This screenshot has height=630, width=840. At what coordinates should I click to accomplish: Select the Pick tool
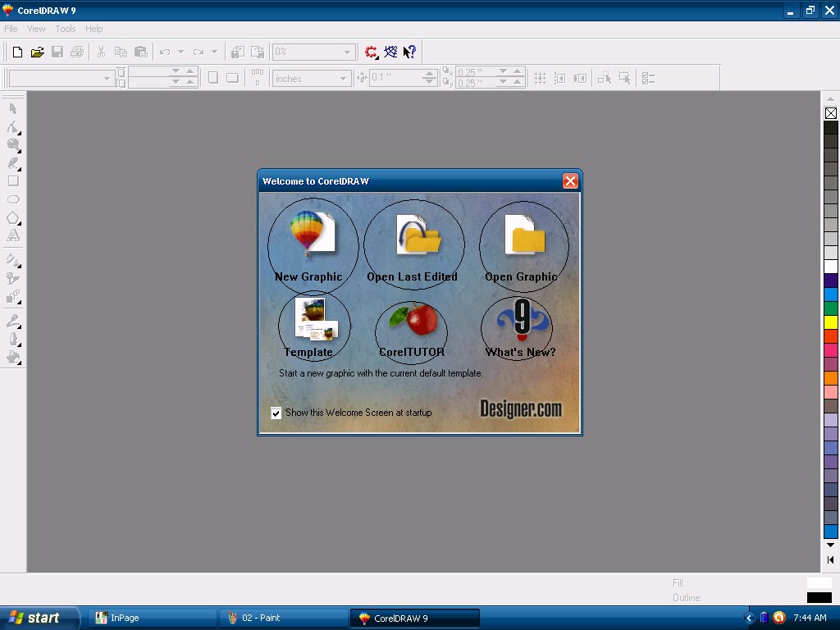point(12,108)
